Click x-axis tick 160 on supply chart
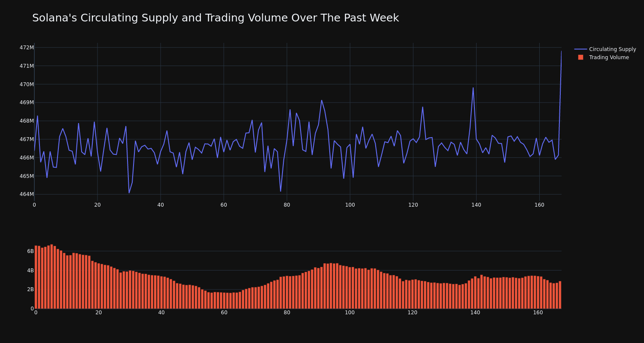The height and width of the screenshot is (343, 644). coord(539,205)
